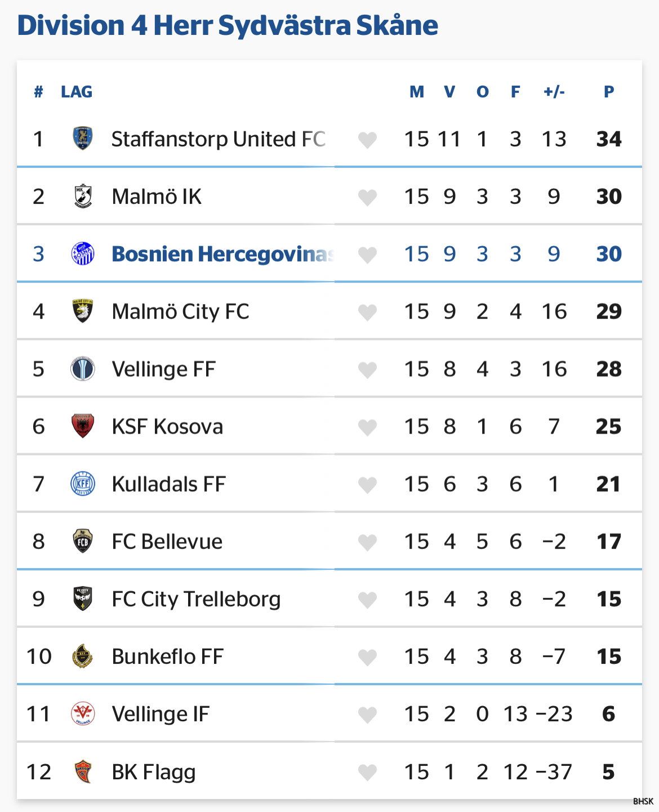Click the Bosnien Hercegovinas team crest
Image resolution: width=659 pixels, height=812 pixels.
tap(83, 254)
